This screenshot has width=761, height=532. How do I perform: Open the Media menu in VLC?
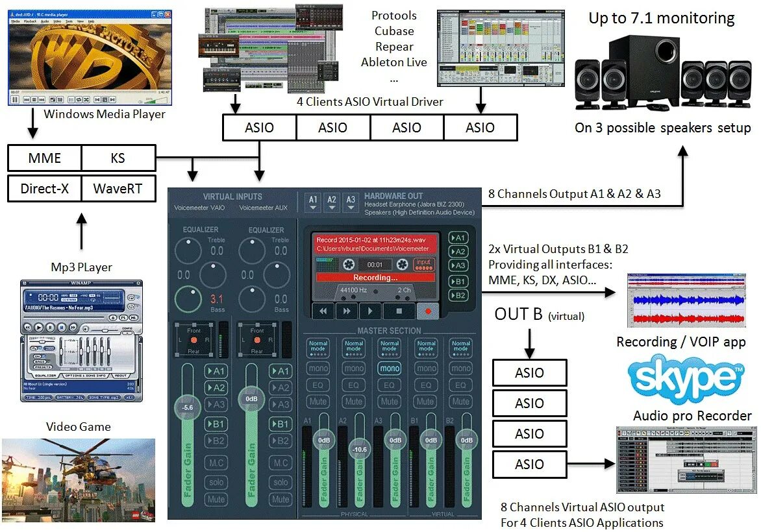(16, 21)
